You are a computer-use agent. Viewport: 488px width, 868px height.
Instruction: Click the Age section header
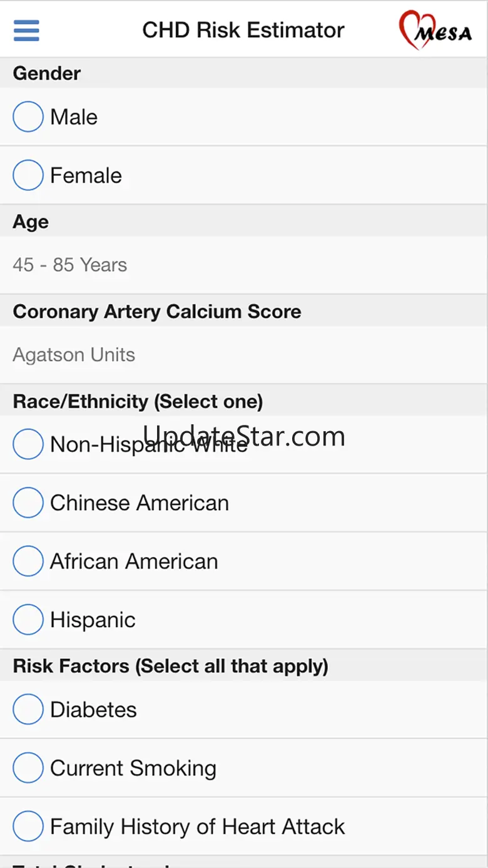(x=31, y=222)
